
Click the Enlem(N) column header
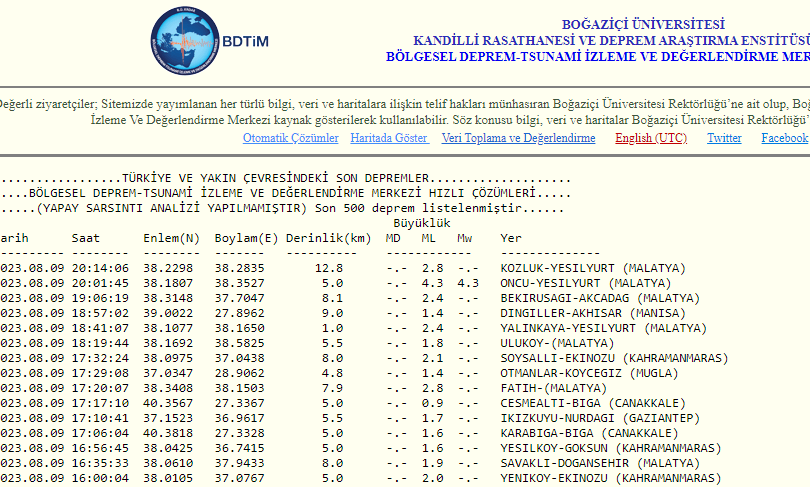coord(171,238)
